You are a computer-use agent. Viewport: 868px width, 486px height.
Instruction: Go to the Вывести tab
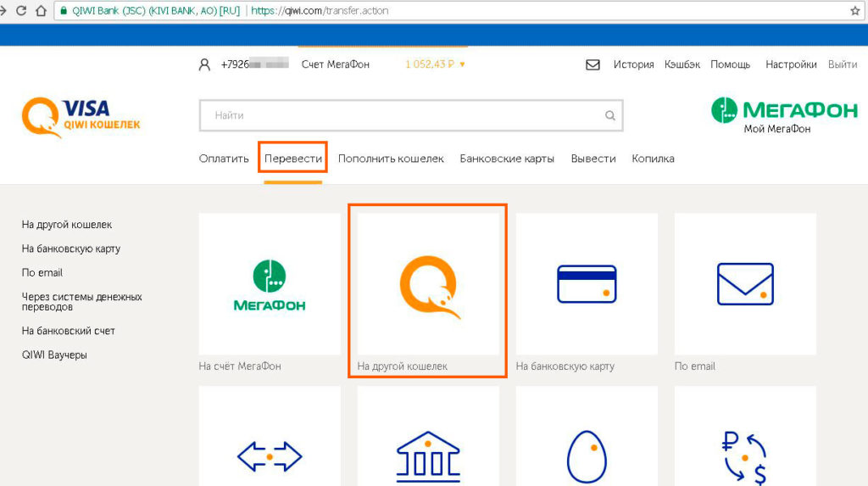pyautogui.click(x=593, y=159)
